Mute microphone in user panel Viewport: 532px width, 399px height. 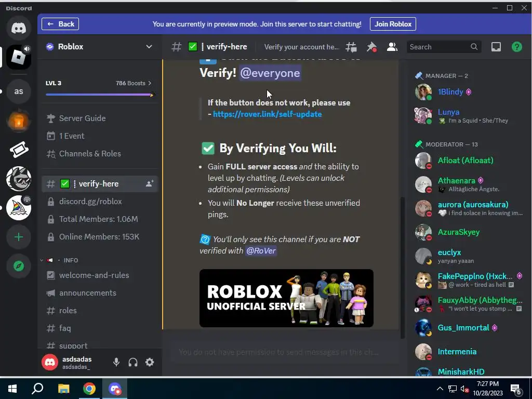116,362
